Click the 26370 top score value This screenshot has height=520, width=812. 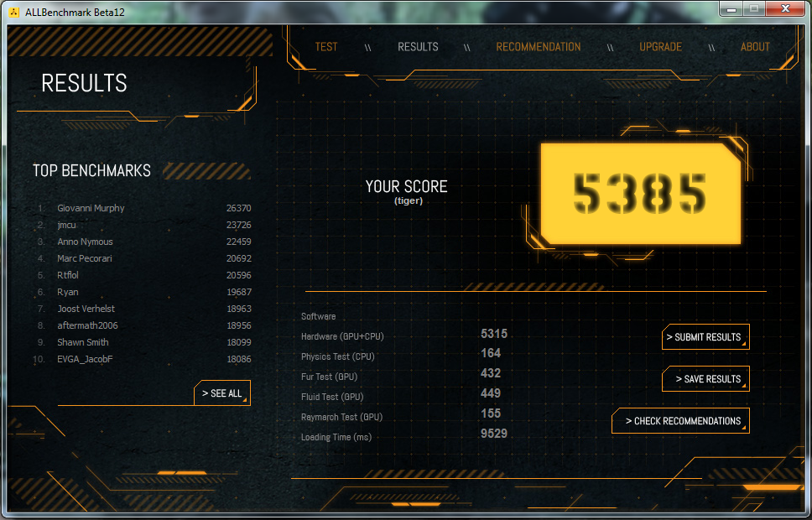239,208
